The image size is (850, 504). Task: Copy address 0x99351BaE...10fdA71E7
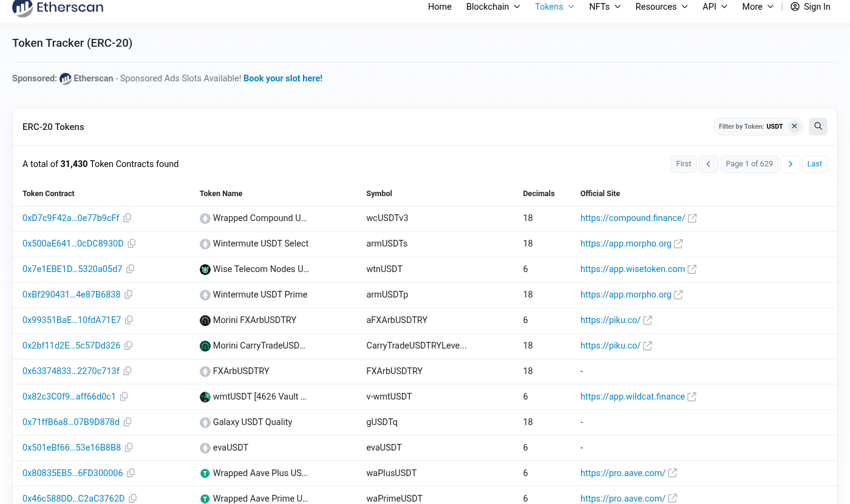point(129,320)
